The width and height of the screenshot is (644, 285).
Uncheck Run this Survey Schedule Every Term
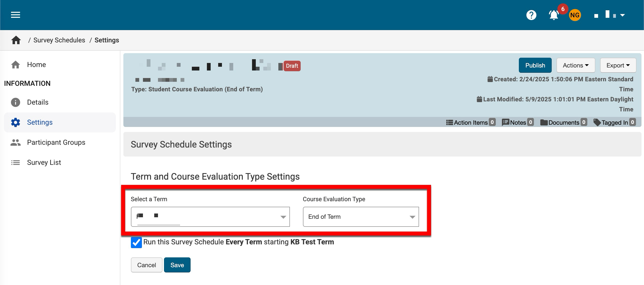tap(136, 242)
